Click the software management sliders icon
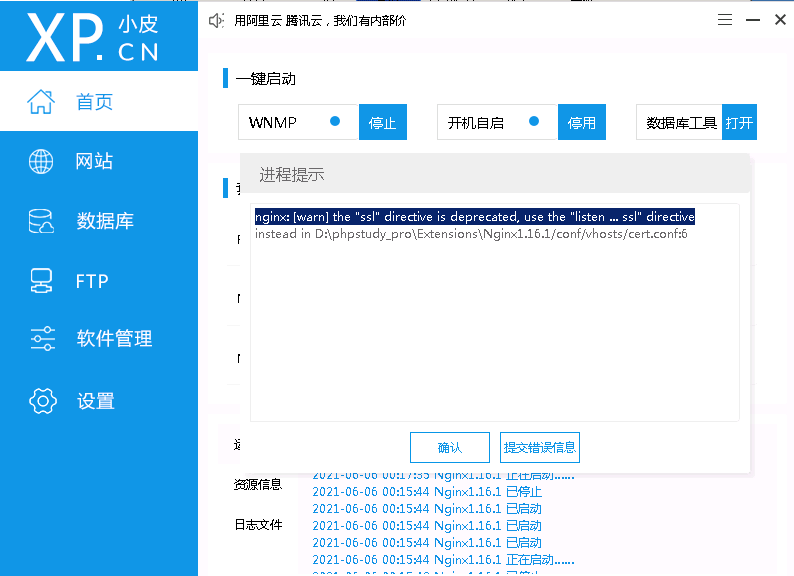The height and width of the screenshot is (576, 794). (43, 338)
